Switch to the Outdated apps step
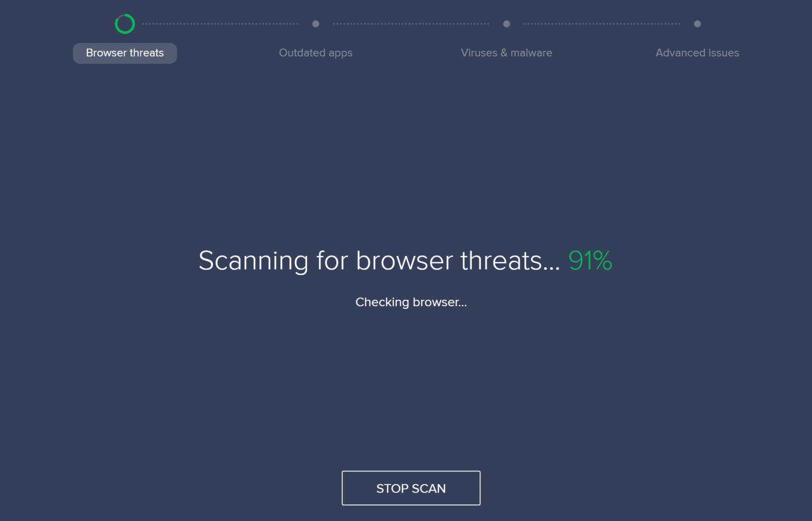Viewport: 812px width, 521px height. coord(316,53)
